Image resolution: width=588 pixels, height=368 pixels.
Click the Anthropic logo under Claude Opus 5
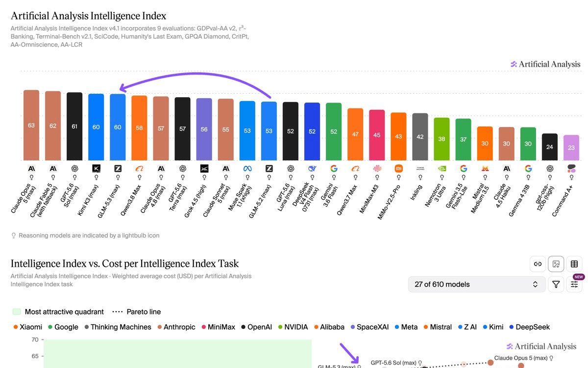31,168
